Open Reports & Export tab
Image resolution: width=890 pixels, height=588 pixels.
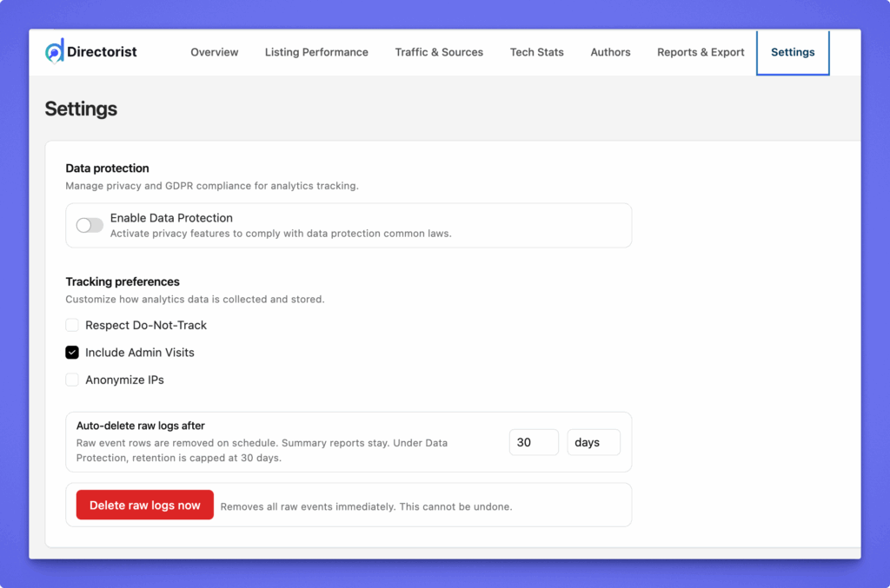click(x=701, y=52)
